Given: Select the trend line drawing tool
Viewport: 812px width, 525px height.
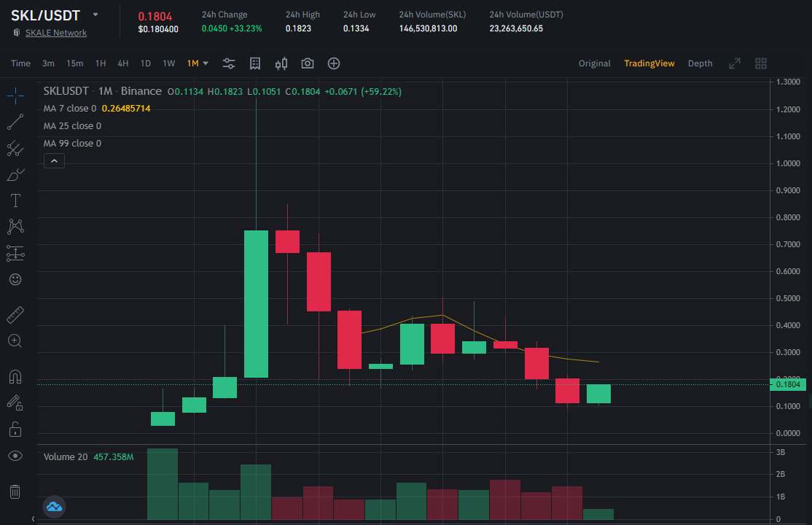Looking at the screenshot, I should (15, 122).
